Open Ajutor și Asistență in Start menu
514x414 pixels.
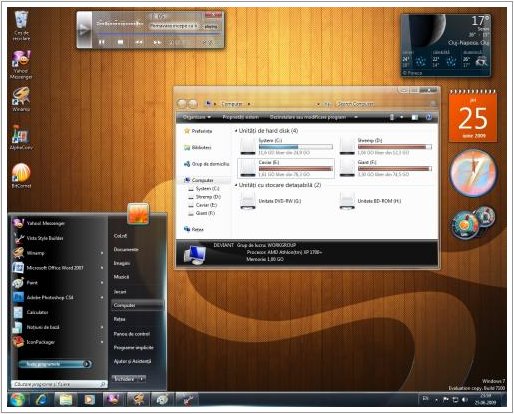[x=133, y=361]
